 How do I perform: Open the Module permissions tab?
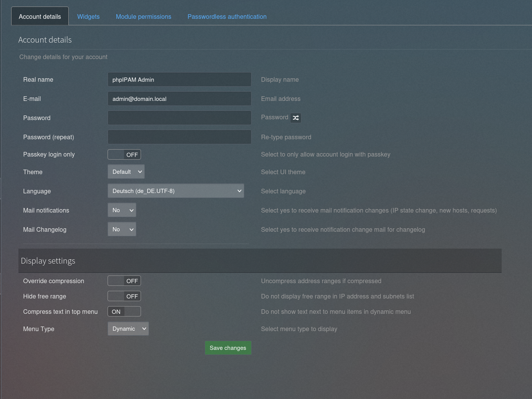143,16
